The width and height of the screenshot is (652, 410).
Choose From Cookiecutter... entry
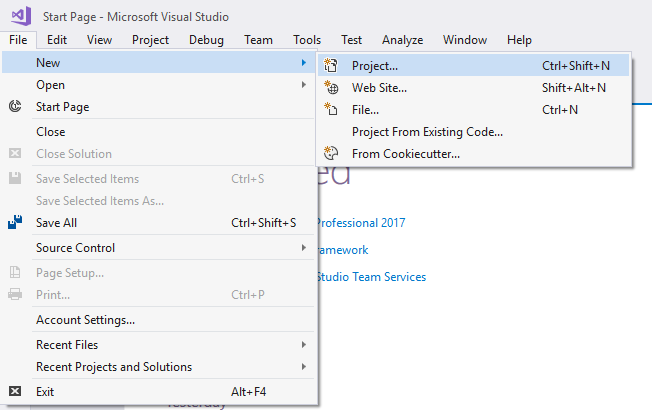(474, 153)
